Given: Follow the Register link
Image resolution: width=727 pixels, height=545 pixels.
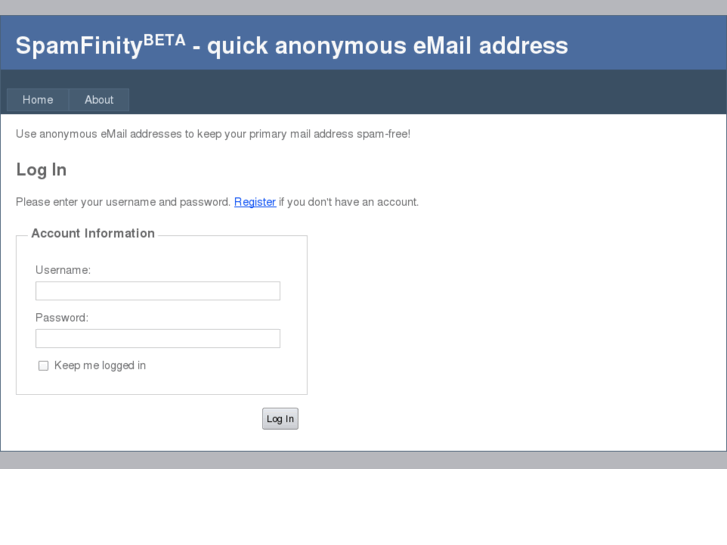Looking at the screenshot, I should point(255,202).
